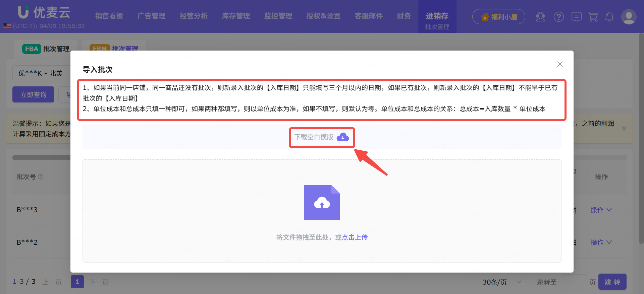
Task: Open the 库存管理 menu
Action: (236, 16)
